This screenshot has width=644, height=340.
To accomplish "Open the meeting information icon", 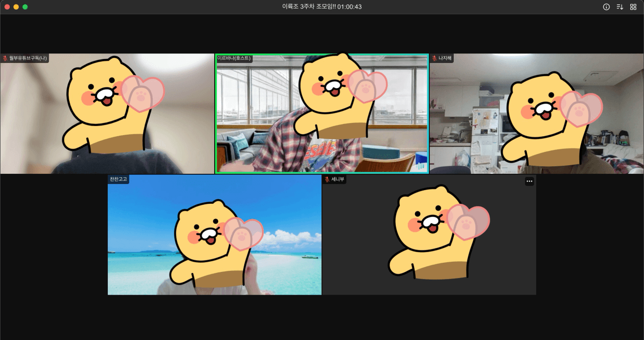I will (x=606, y=7).
